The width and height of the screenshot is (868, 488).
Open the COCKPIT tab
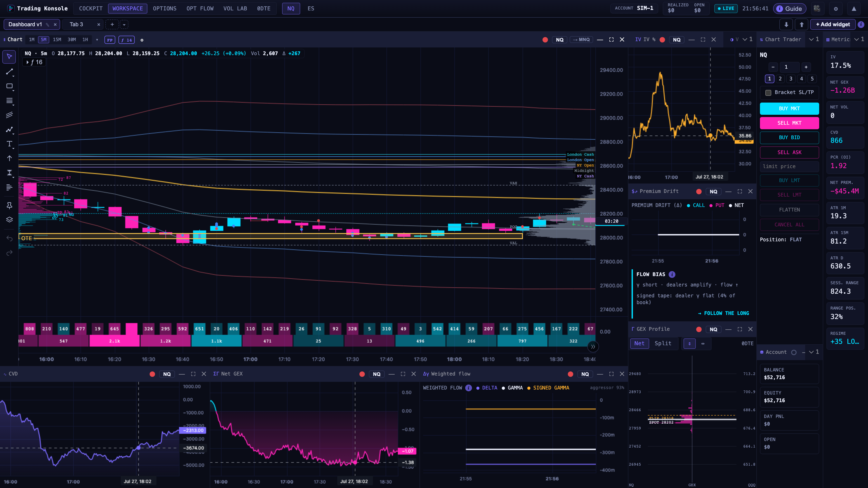click(x=91, y=8)
